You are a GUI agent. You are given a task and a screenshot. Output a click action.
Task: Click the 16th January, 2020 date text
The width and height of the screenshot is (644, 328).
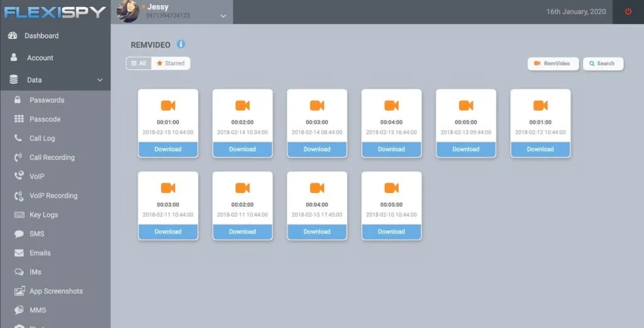pyautogui.click(x=576, y=11)
